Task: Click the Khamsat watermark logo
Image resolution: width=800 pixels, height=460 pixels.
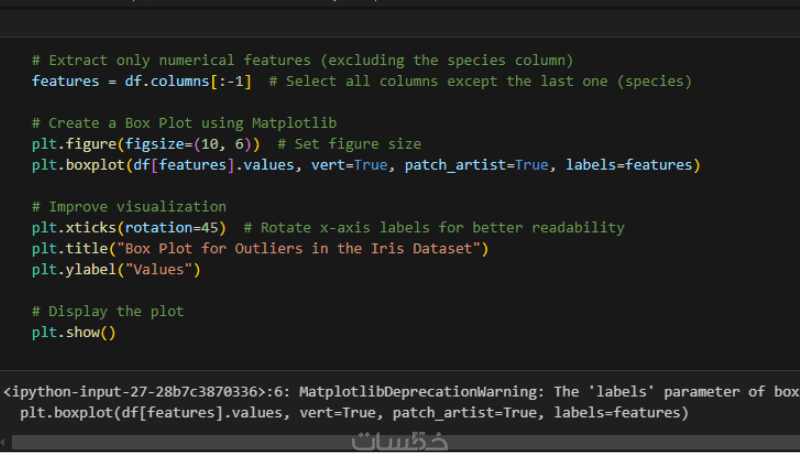Action: [400, 442]
